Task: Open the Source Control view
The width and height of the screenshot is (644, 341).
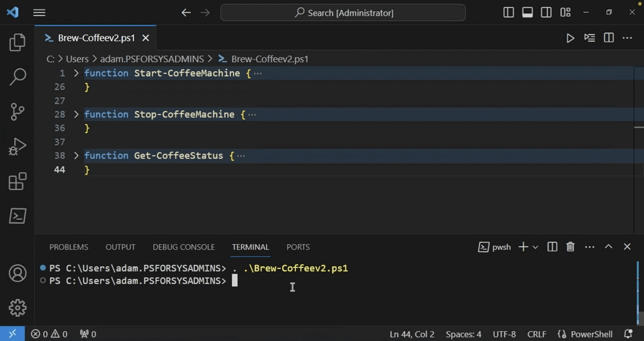Action: click(17, 112)
